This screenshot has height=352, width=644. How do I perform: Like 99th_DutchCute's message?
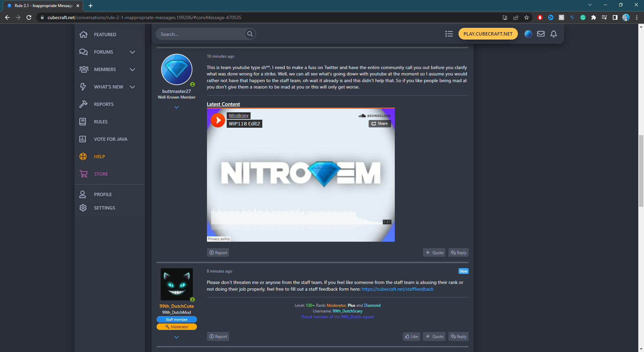(412, 337)
